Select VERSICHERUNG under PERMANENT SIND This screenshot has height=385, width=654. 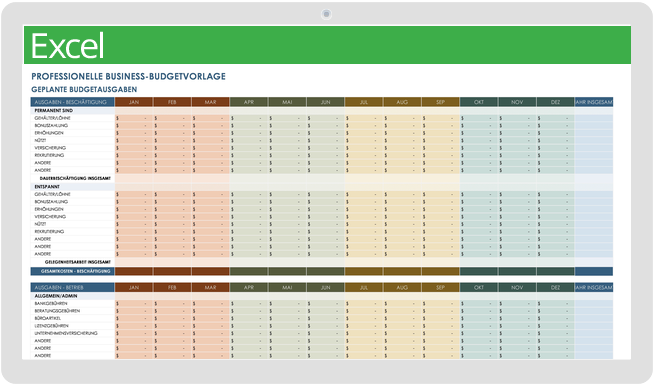pyautogui.click(x=50, y=148)
